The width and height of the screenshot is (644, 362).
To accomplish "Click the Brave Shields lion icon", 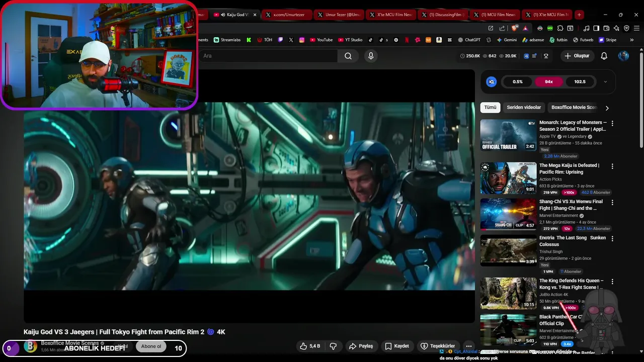I will pyautogui.click(x=514, y=28).
